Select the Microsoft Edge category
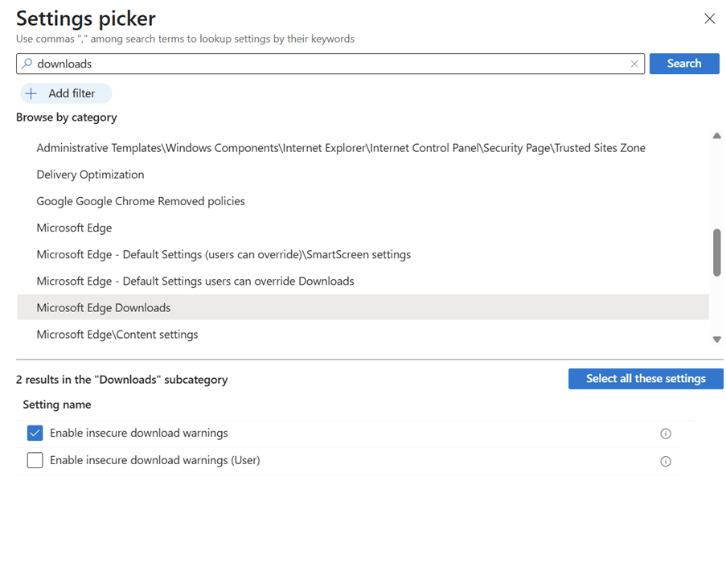Screen dimensions: 726x588 click(74, 228)
